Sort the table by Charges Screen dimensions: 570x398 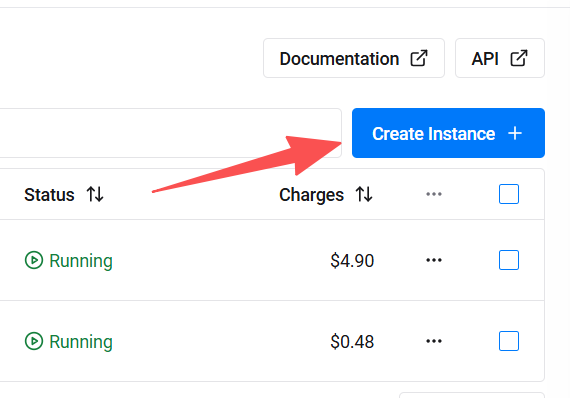[x=364, y=194]
